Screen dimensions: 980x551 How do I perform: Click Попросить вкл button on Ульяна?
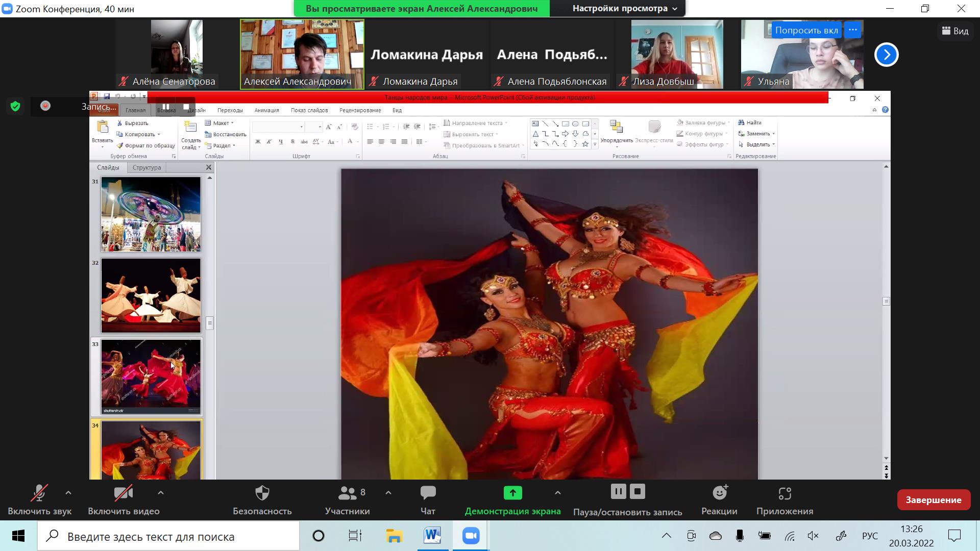806,30
